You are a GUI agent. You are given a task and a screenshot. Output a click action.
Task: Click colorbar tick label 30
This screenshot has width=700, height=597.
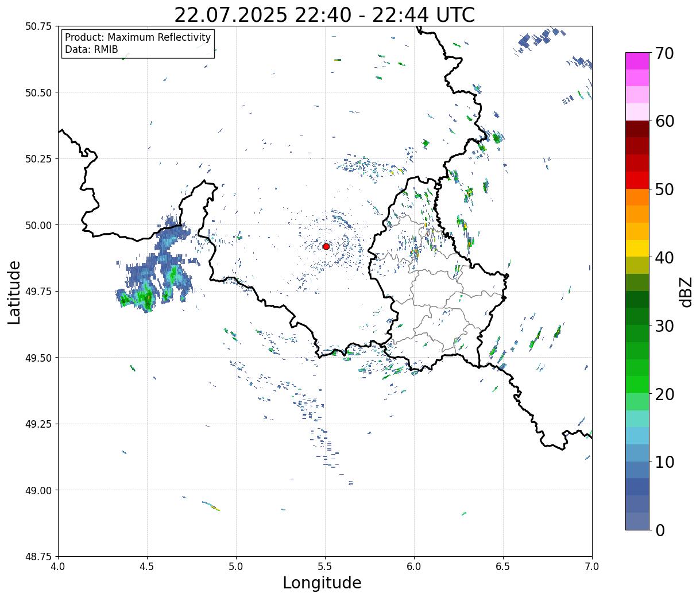point(664,326)
